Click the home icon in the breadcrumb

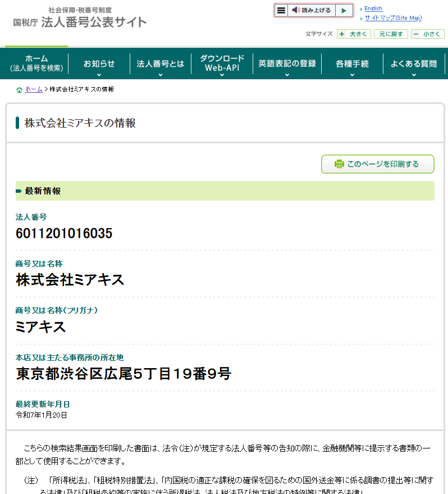20,90
